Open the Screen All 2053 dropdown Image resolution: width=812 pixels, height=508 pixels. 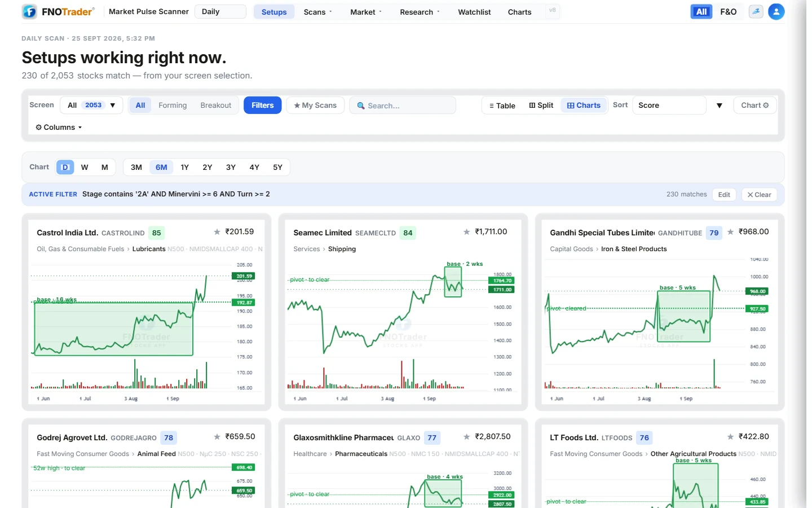tap(91, 106)
